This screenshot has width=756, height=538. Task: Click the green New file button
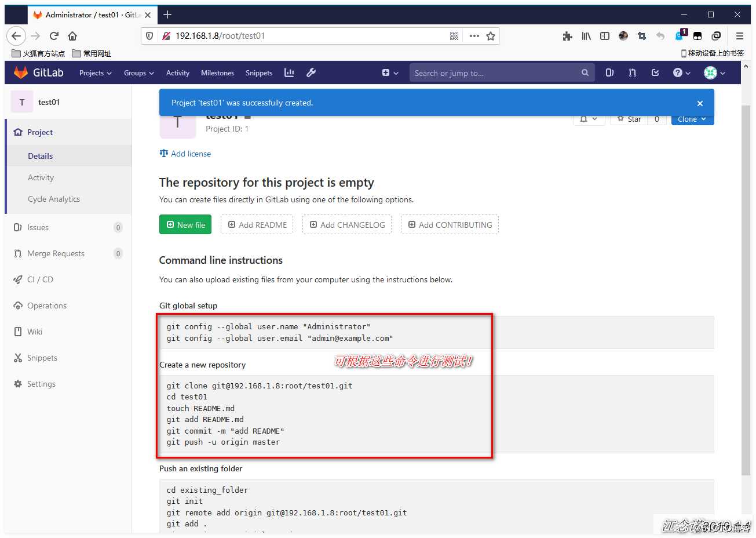(x=185, y=225)
